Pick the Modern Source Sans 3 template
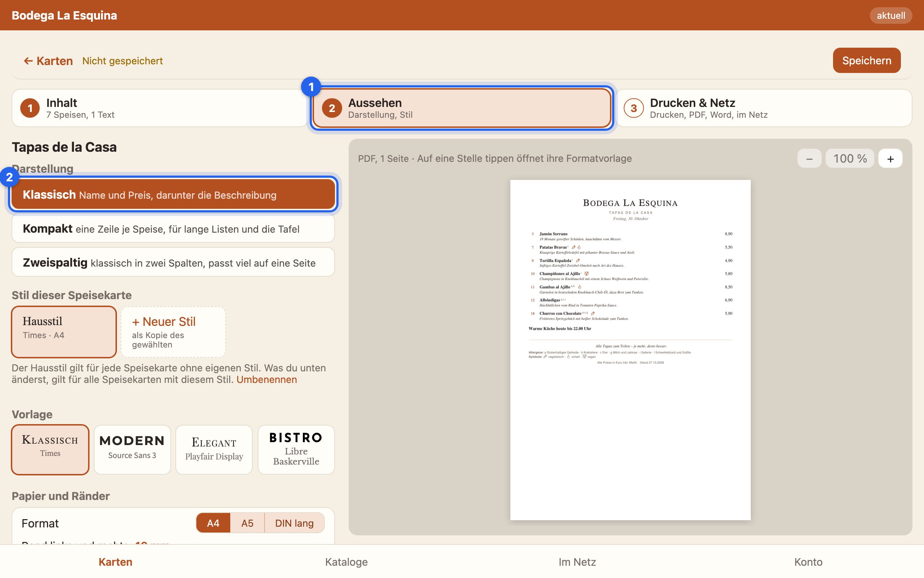 tap(132, 449)
